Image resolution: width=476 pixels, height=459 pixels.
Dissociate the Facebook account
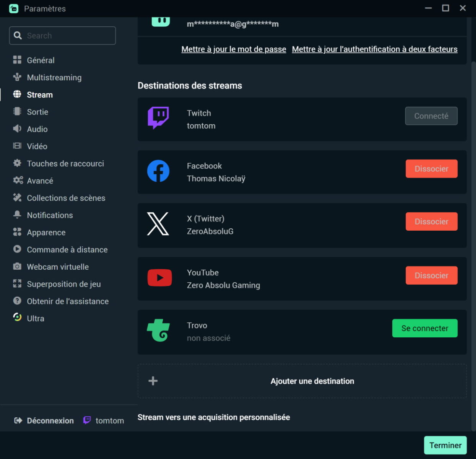point(431,169)
